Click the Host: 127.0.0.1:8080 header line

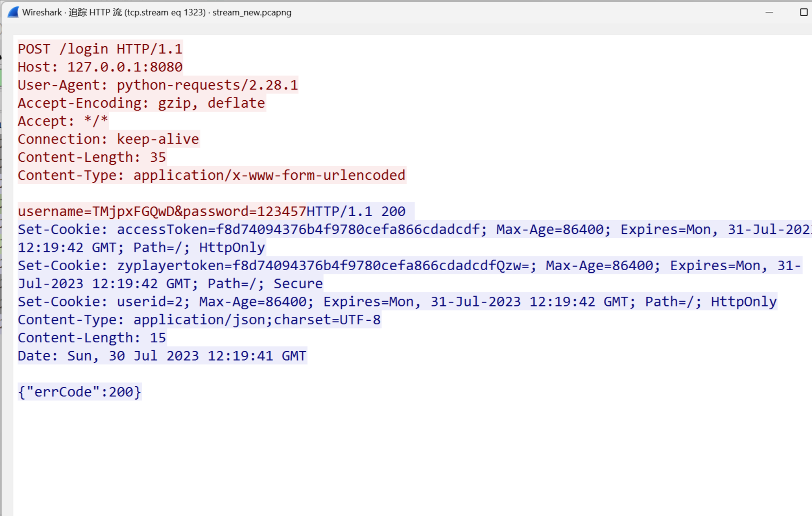pos(100,67)
